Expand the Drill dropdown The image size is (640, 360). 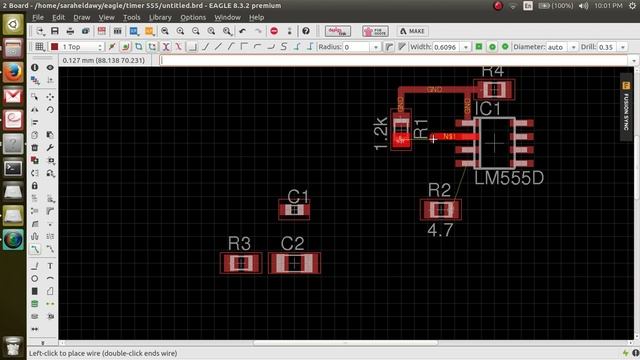point(623,47)
